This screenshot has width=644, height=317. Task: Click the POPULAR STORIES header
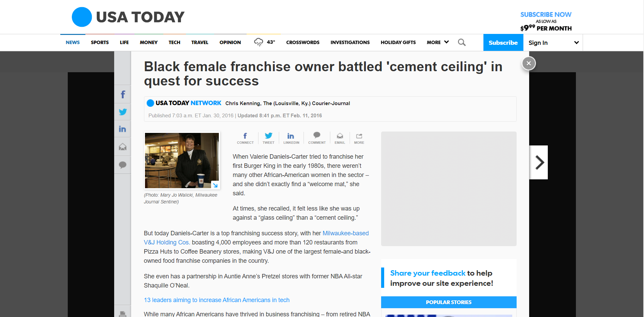449,302
